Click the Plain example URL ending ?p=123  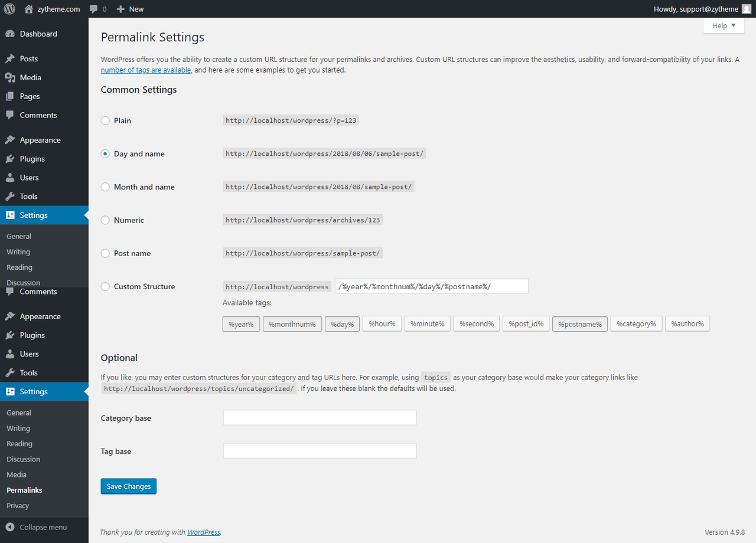coord(291,120)
